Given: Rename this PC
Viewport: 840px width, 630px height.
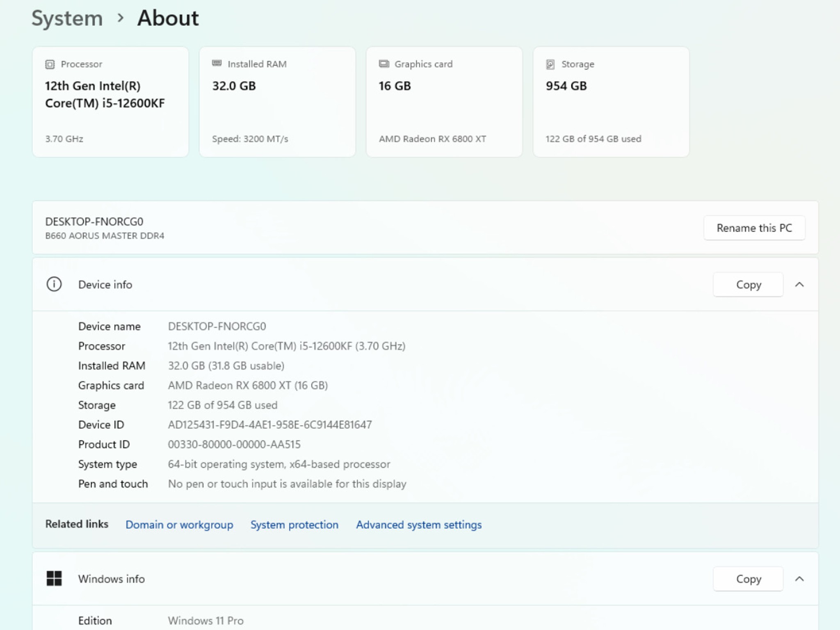Looking at the screenshot, I should [x=754, y=228].
